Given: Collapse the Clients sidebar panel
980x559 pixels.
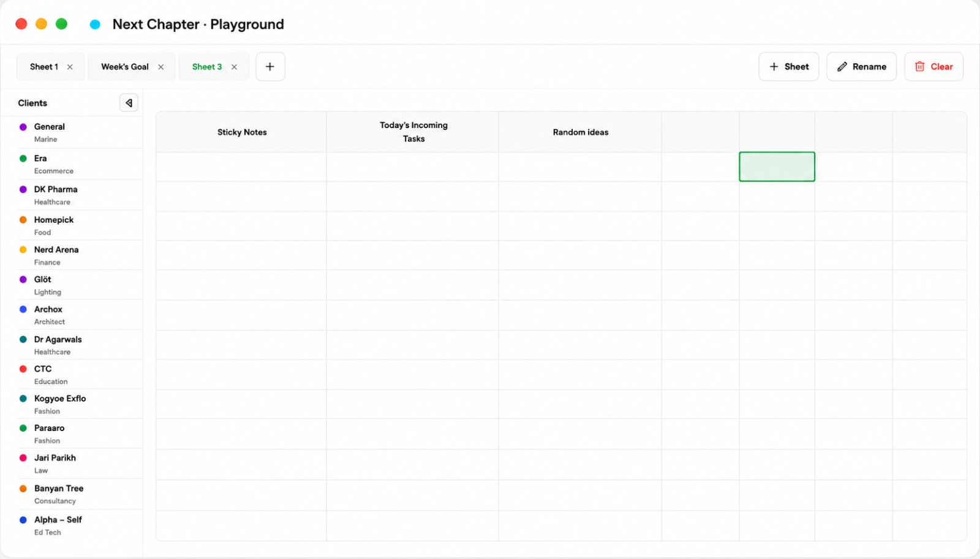Looking at the screenshot, I should (129, 103).
